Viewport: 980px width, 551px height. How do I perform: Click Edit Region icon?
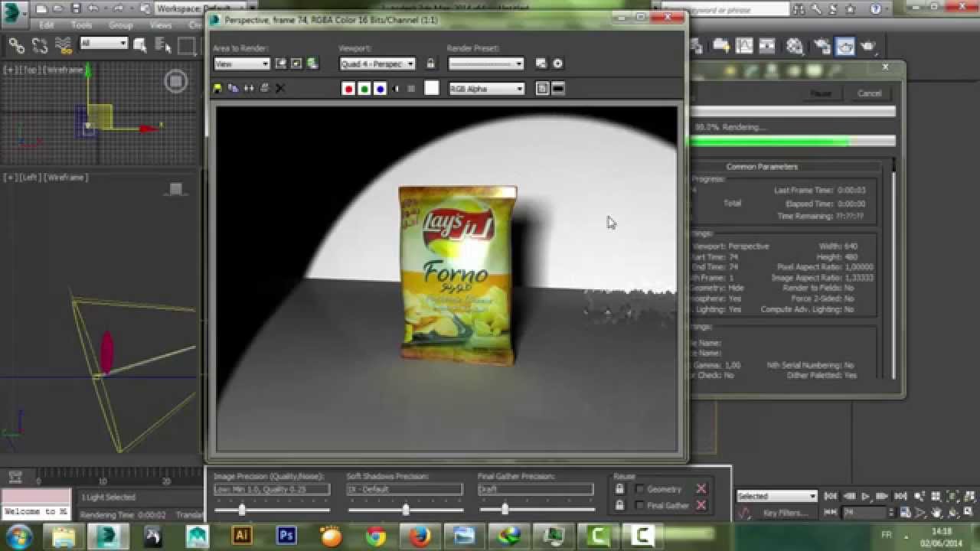point(280,64)
